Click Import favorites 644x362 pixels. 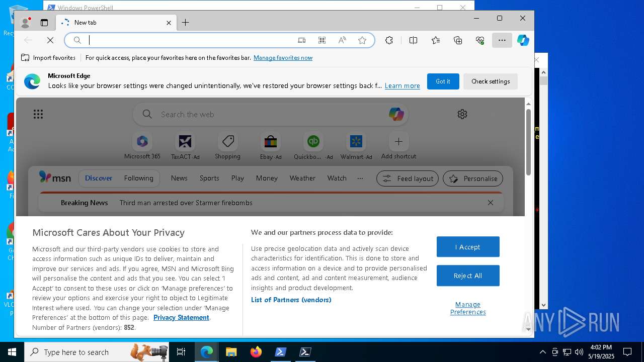click(48, 58)
